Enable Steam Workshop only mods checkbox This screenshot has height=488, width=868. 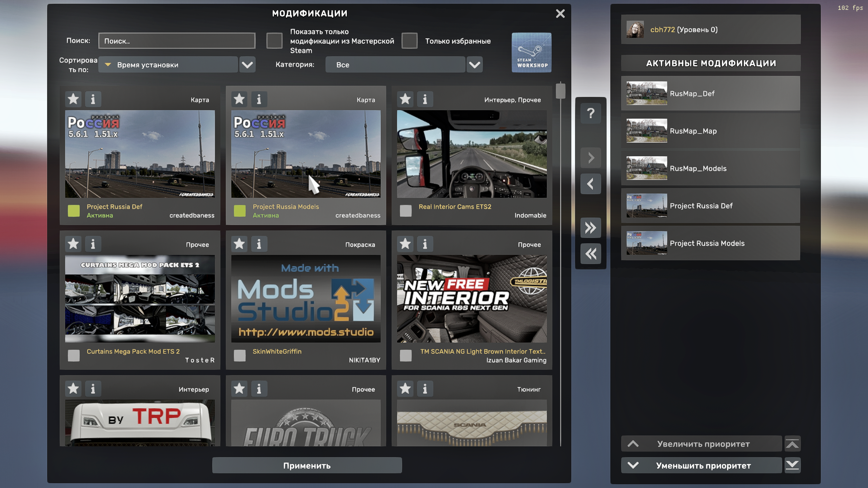click(x=274, y=41)
